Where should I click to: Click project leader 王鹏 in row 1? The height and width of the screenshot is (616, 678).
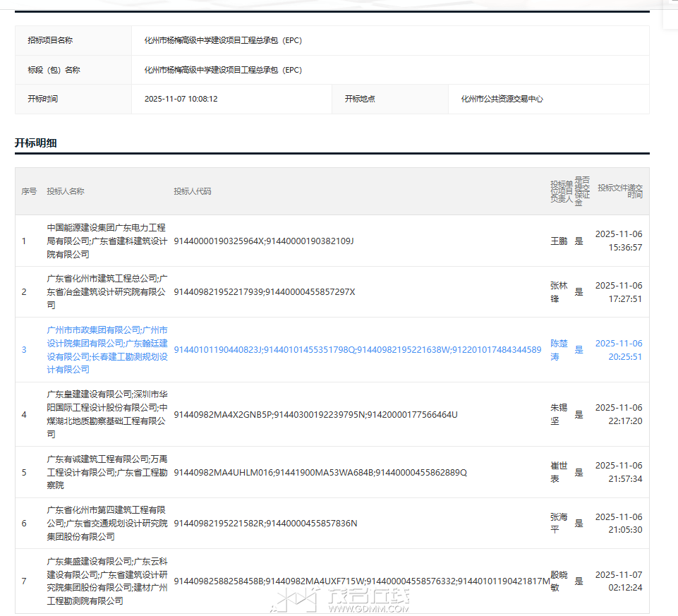click(559, 241)
